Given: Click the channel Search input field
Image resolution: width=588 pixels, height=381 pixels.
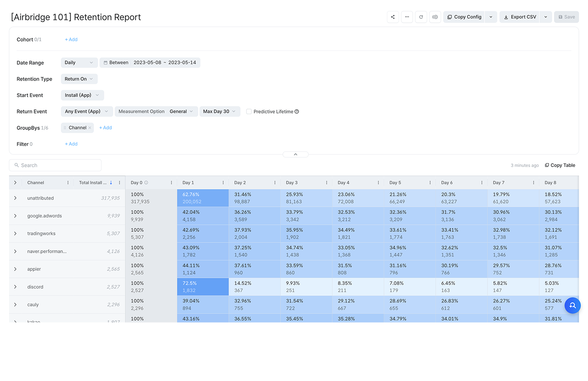Looking at the screenshot, I should [55, 165].
